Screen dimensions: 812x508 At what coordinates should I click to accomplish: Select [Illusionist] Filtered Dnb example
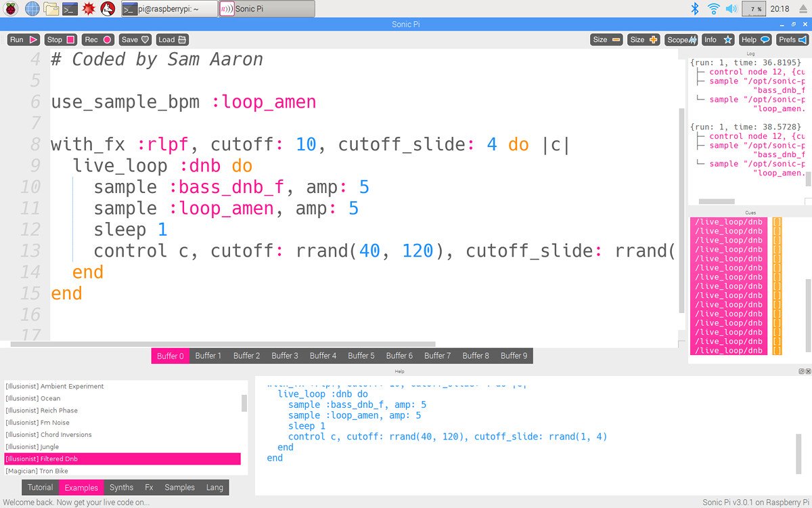coord(122,459)
